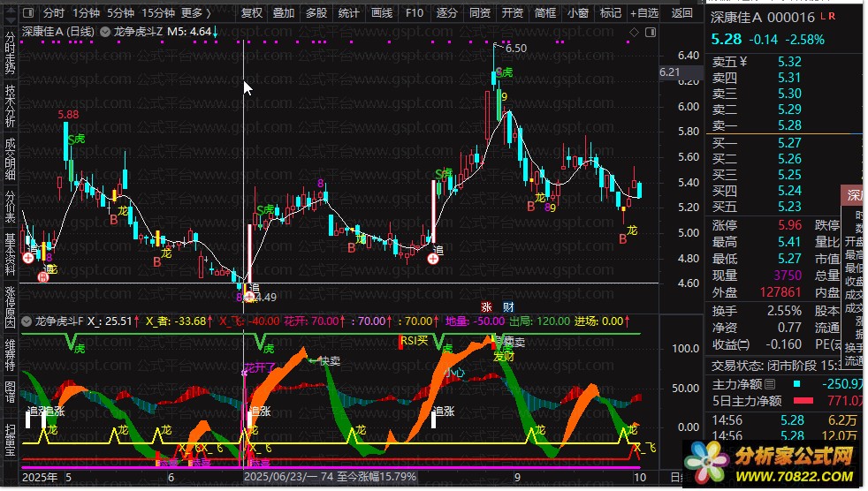
Task: Expand the 龙争虎斗Z indicator dropdown circle
Action: (105, 32)
